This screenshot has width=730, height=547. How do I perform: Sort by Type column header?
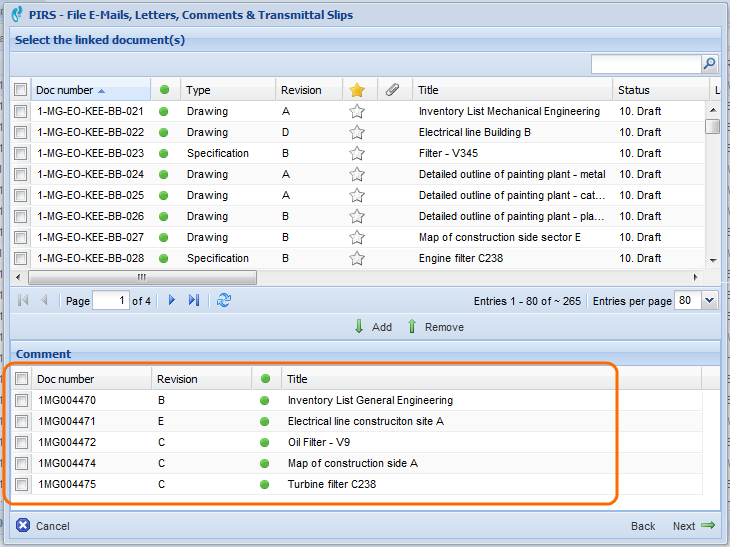(228, 90)
